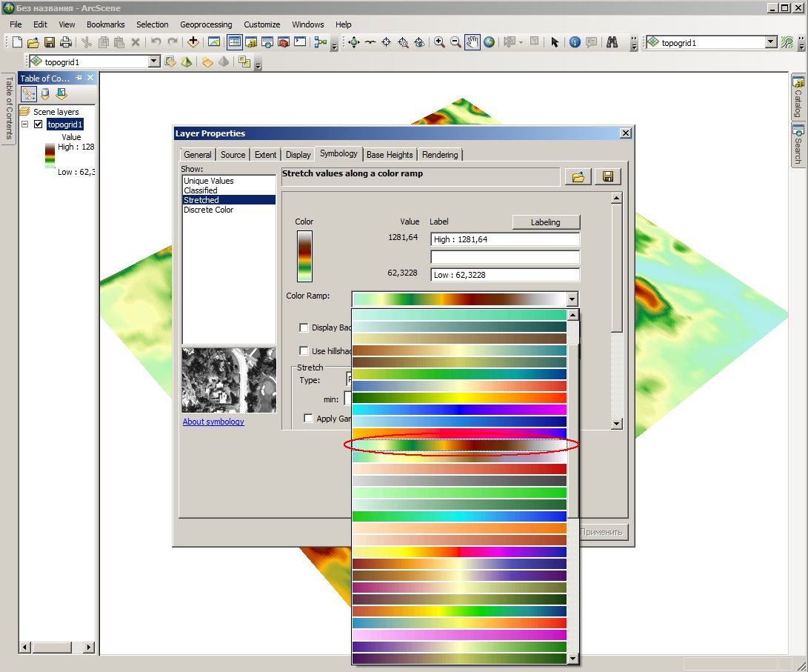Activate the Zoom In tool
Screen dimensions: 808x672
tap(439, 42)
